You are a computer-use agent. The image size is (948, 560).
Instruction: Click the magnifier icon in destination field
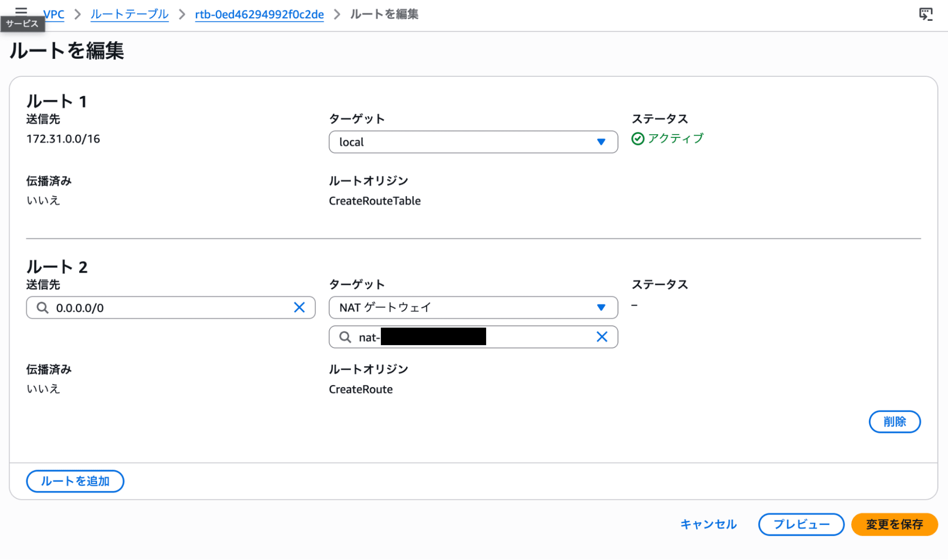(43, 308)
